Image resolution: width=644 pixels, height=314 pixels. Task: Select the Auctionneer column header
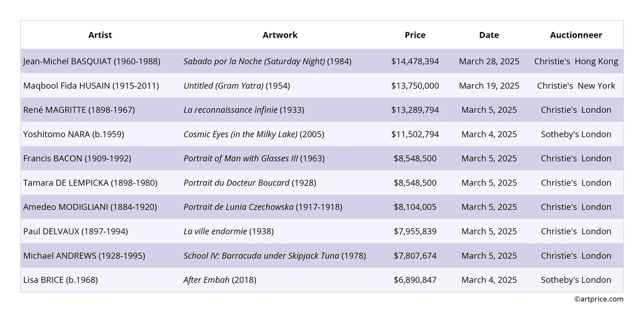point(575,35)
